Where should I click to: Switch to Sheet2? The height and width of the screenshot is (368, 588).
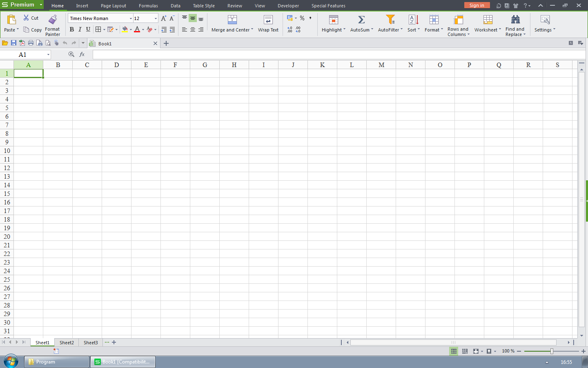(66, 342)
